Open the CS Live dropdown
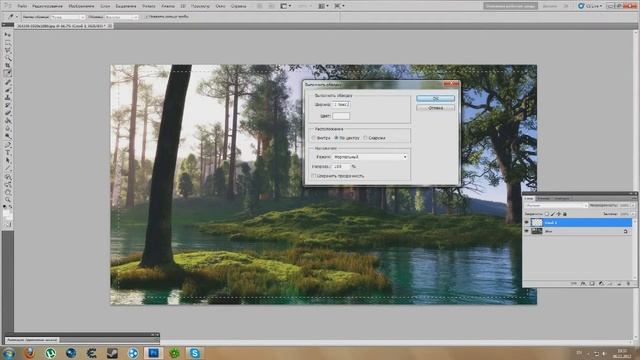Image resolution: width=640 pixels, height=360 pixels. click(590, 6)
